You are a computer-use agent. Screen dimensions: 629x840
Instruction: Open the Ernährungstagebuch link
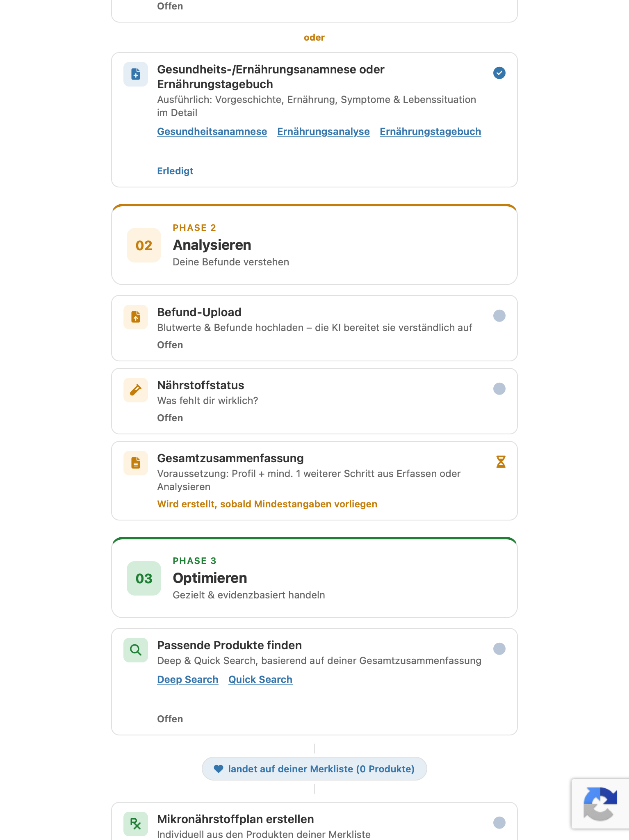[431, 132]
